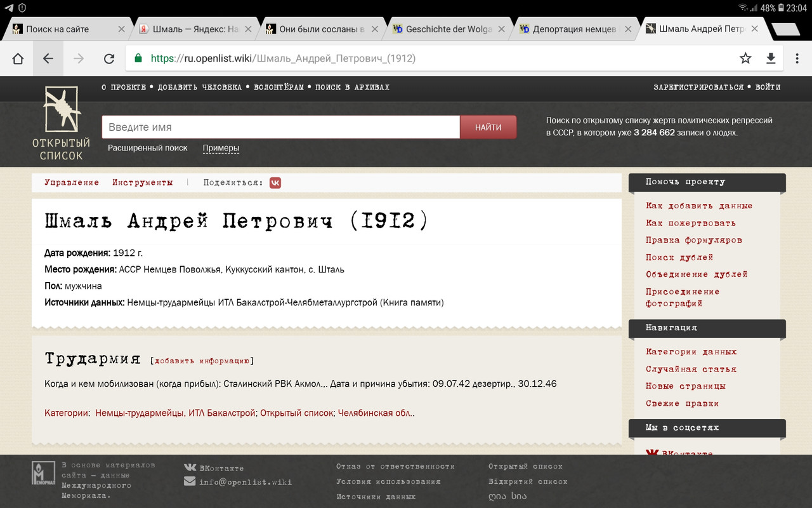Close the 'Поиск на сайте' tab
The width and height of the screenshot is (812, 508).
(122, 29)
